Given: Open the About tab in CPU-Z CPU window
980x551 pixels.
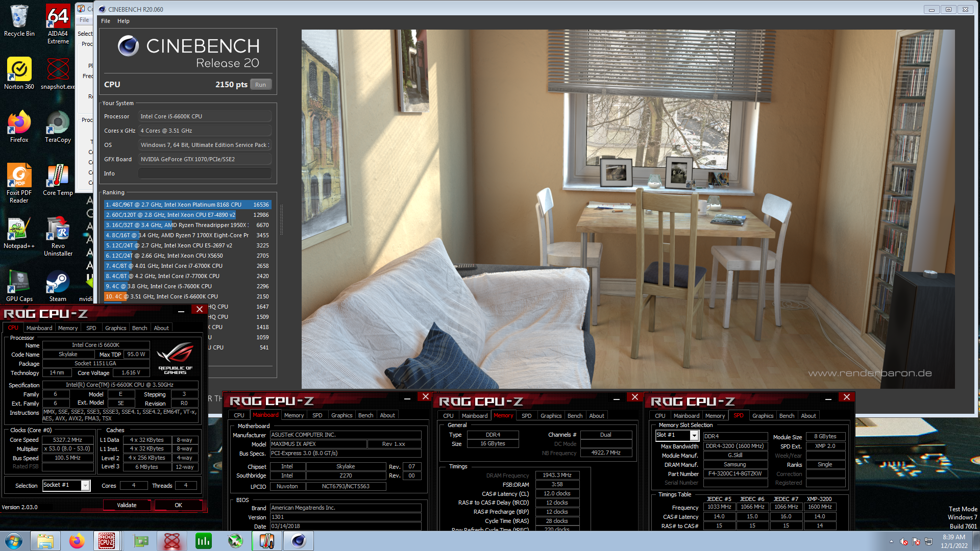Looking at the screenshot, I should (x=161, y=328).
